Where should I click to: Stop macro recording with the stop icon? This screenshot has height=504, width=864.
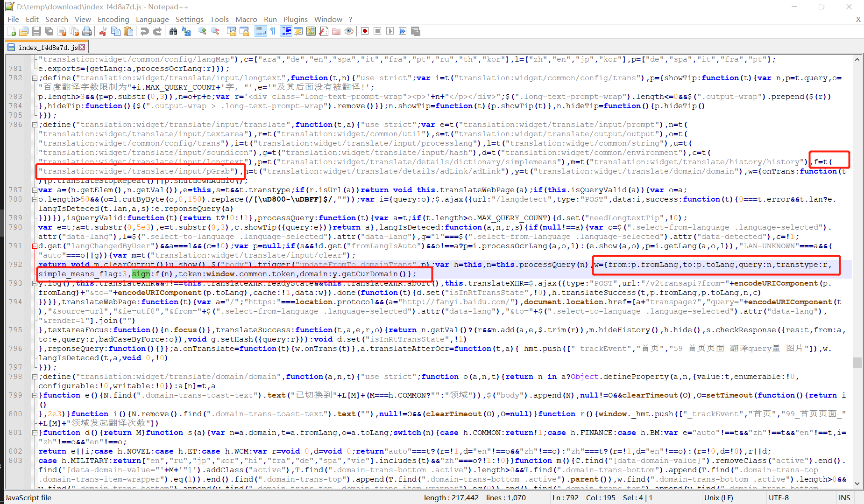[x=377, y=31]
